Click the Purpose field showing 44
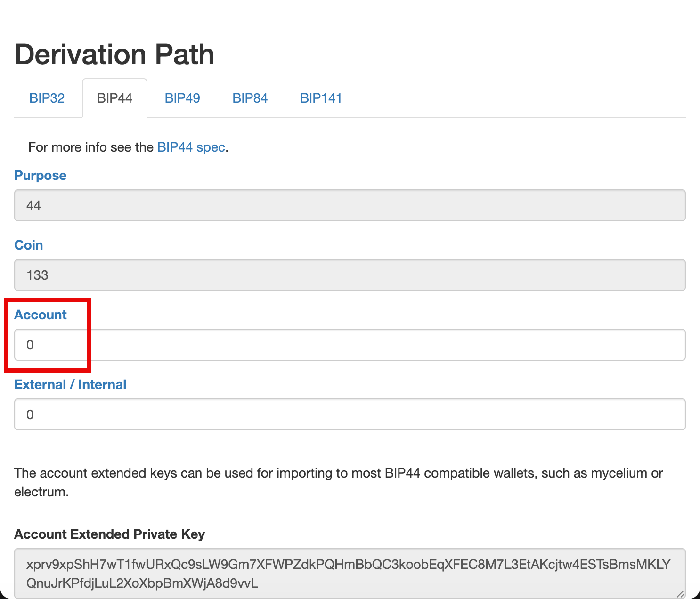700x599 pixels. click(x=350, y=205)
